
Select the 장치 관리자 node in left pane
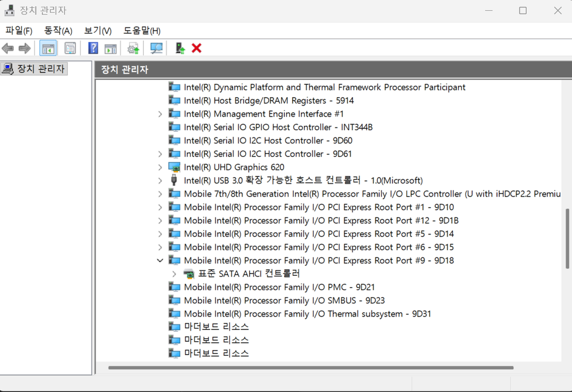34,69
